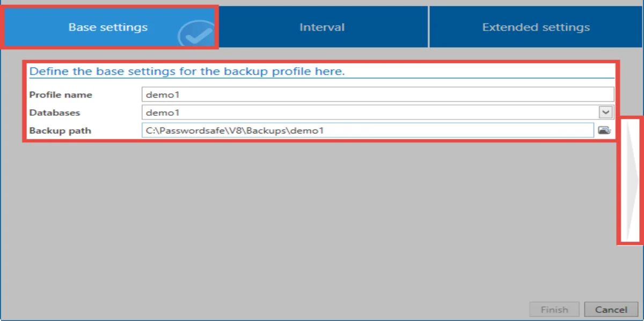This screenshot has width=644, height=321.
Task: Select the Databases combo box showing demo1
Action: click(378, 113)
